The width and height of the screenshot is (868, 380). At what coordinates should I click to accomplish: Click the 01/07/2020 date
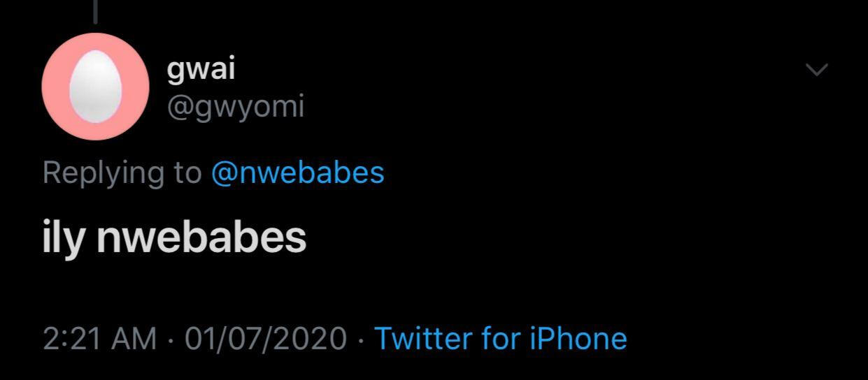tap(266, 339)
